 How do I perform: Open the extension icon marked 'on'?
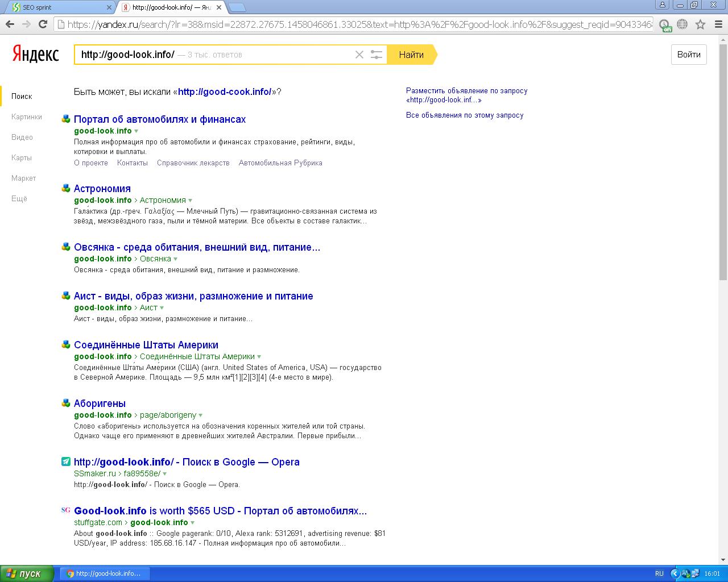[x=665, y=25]
